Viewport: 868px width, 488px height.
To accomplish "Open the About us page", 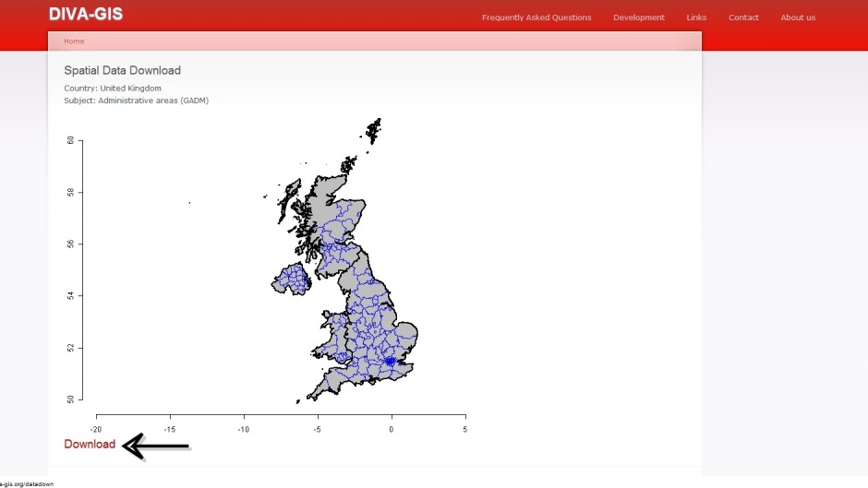I will pos(798,18).
